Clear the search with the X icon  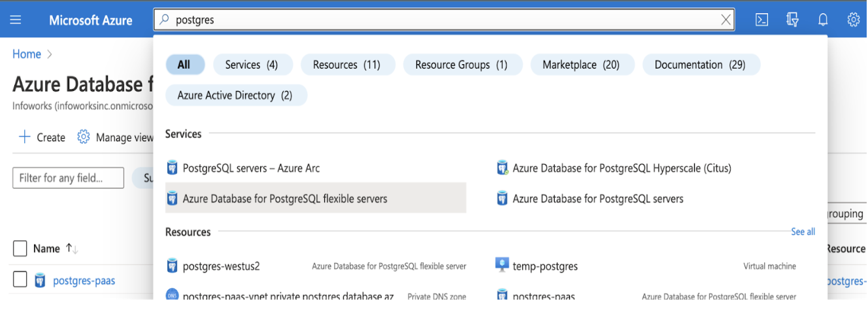[726, 20]
